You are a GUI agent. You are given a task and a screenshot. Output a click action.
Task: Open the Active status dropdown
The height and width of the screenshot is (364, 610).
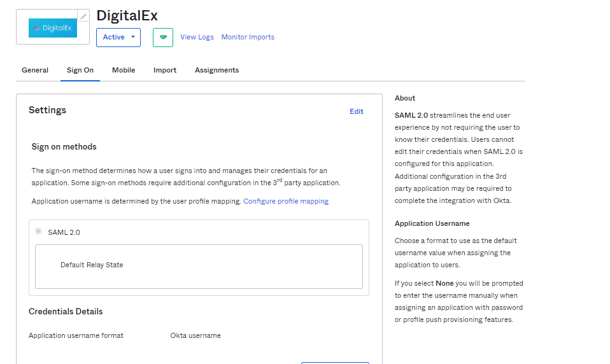point(118,38)
